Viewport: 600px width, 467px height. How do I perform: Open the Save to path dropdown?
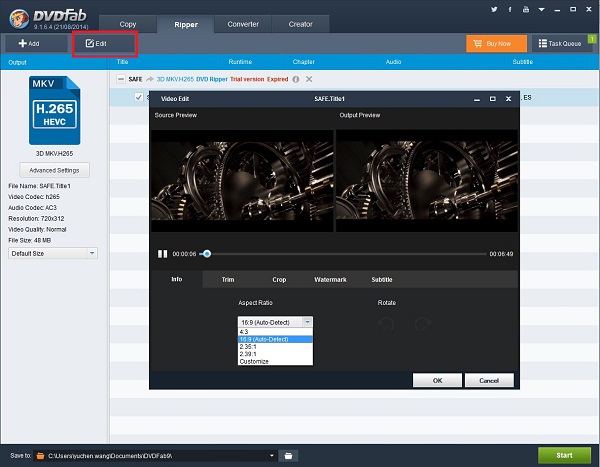click(x=272, y=456)
